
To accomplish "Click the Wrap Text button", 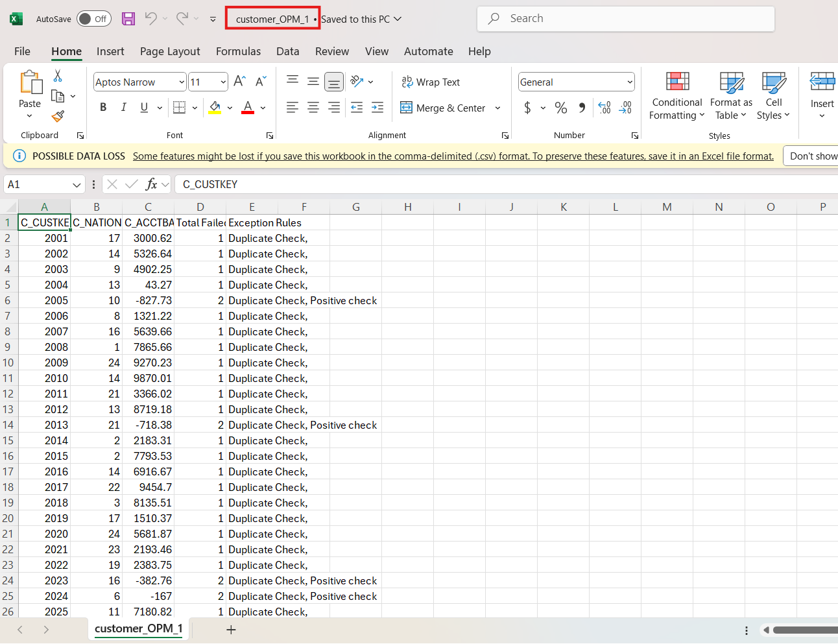I will pos(431,82).
